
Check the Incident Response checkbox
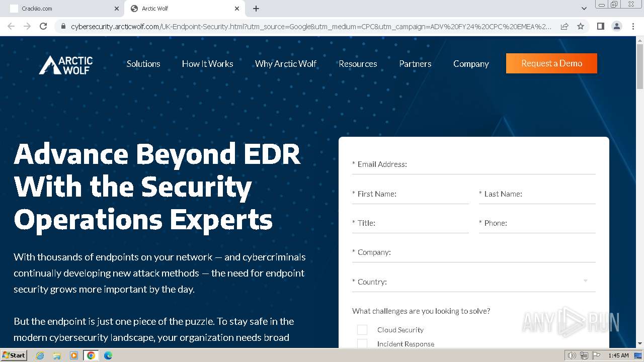coord(362,344)
